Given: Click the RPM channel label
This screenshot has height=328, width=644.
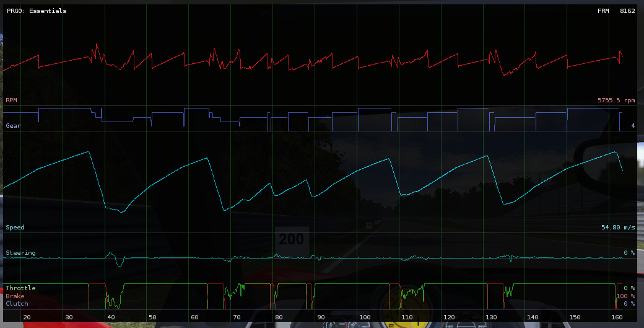Looking at the screenshot, I should pos(12,100).
